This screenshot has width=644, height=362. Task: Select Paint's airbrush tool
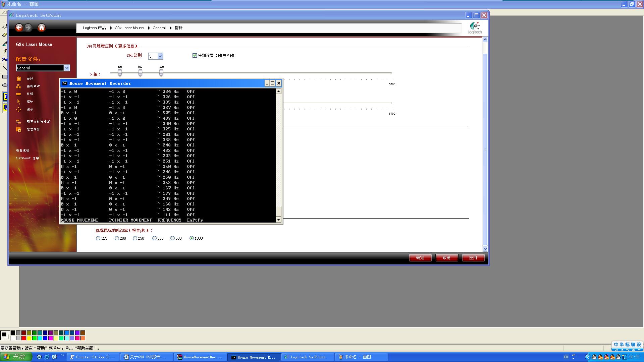pos(5,60)
